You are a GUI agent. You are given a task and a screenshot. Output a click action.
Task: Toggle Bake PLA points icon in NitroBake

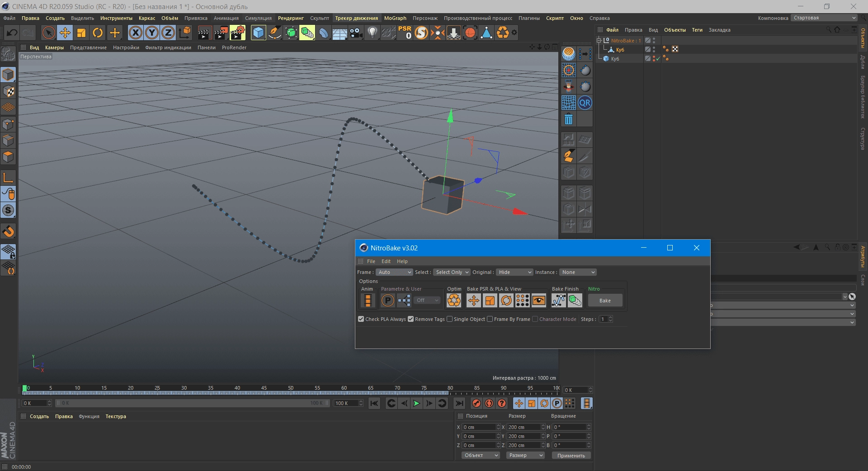tap(522, 300)
